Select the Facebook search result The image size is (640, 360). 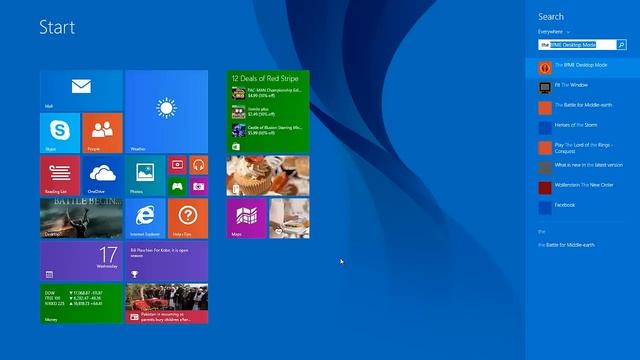pos(564,205)
